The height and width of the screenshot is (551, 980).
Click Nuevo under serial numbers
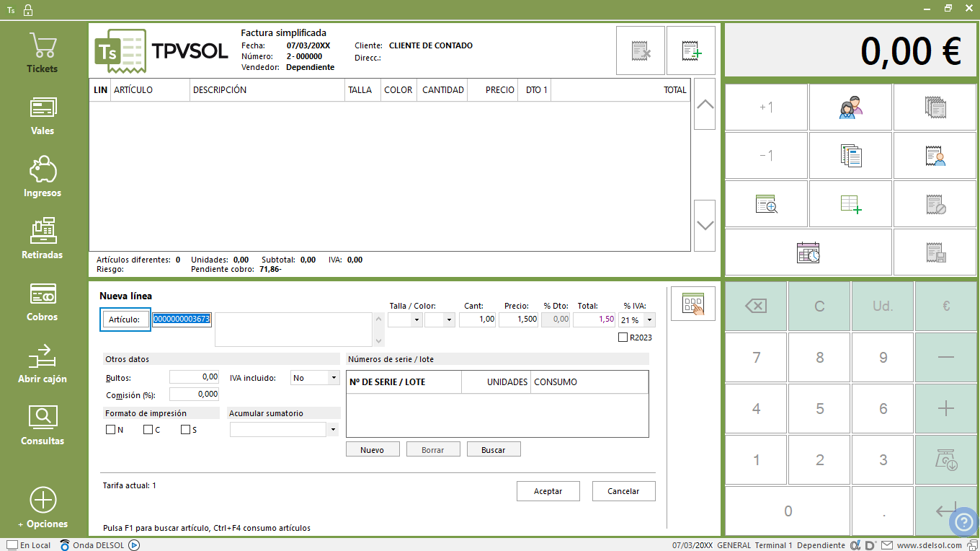click(x=372, y=449)
